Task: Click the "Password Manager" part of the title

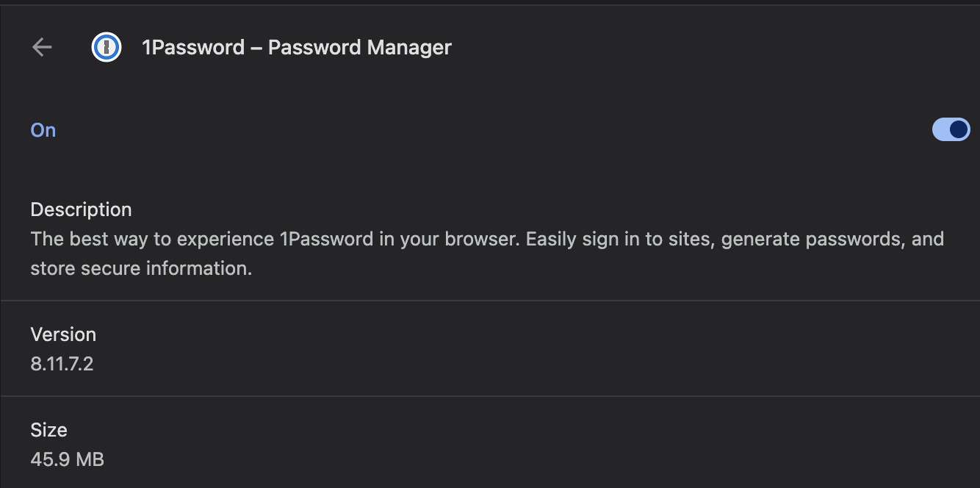Action: pyautogui.click(x=360, y=48)
